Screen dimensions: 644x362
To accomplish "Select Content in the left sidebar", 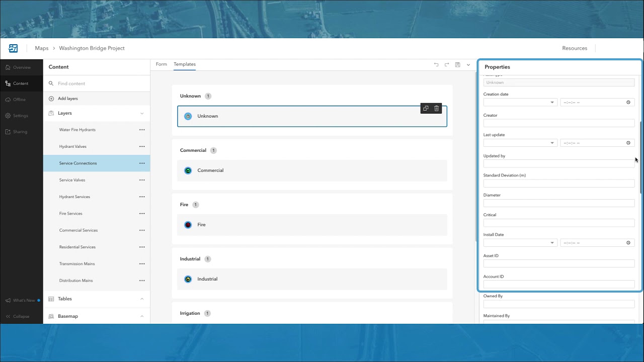I will pyautogui.click(x=22, y=83).
